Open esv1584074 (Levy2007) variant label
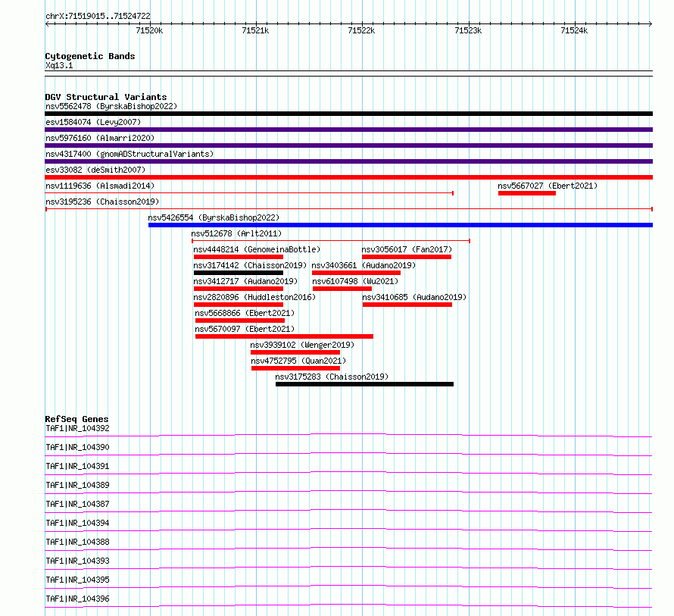 point(93,122)
